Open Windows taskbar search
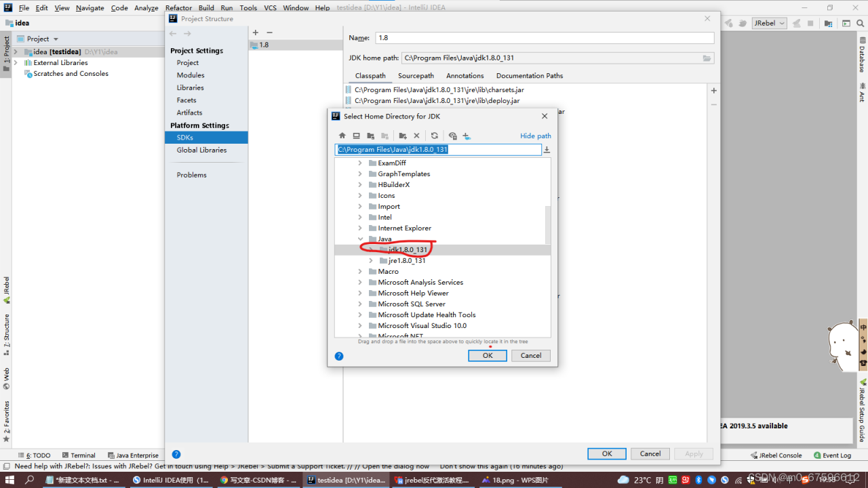The image size is (868, 488). (30, 480)
